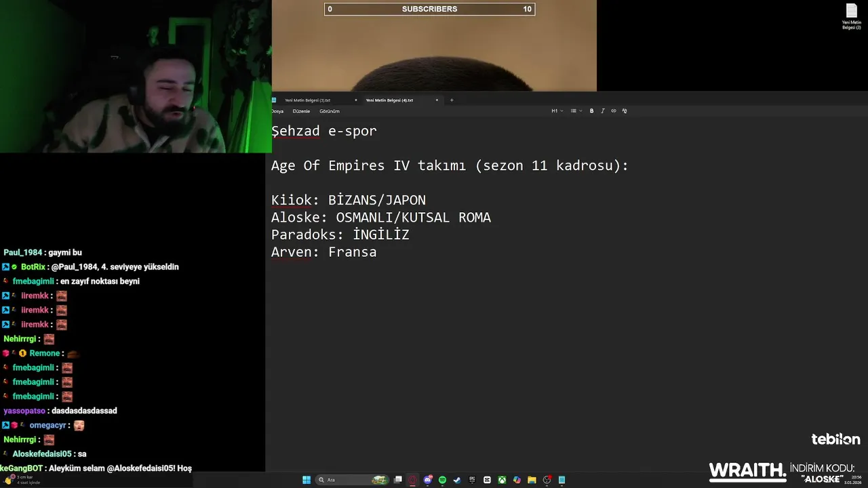
Task: Open Opera GX browser from the taskbar
Action: point(412,480)
